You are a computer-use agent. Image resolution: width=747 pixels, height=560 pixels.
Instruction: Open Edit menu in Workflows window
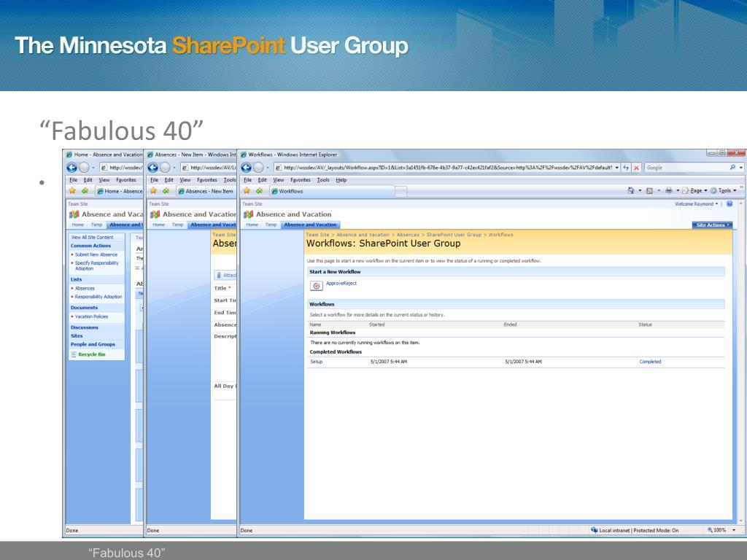point(262,180)
